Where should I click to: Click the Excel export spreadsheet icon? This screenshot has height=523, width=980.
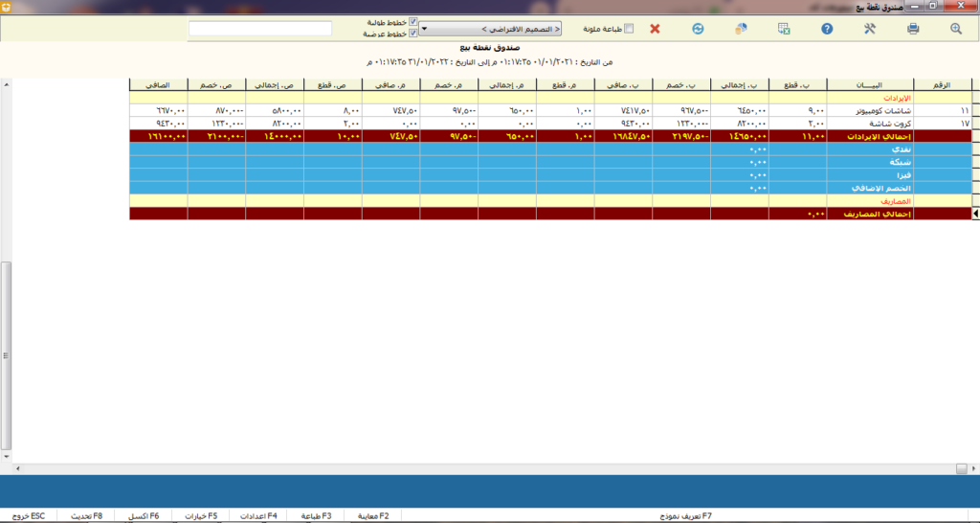(x=784, y=29)
